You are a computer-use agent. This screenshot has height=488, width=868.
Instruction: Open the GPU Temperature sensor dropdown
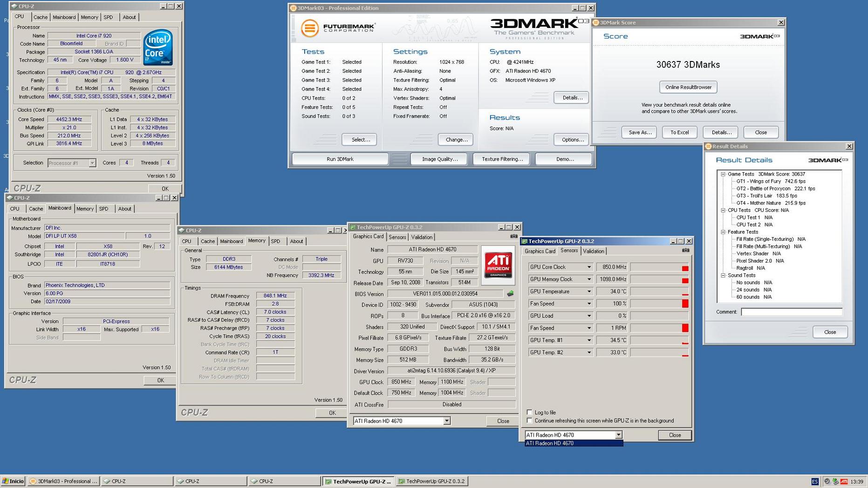coord(589,291)
